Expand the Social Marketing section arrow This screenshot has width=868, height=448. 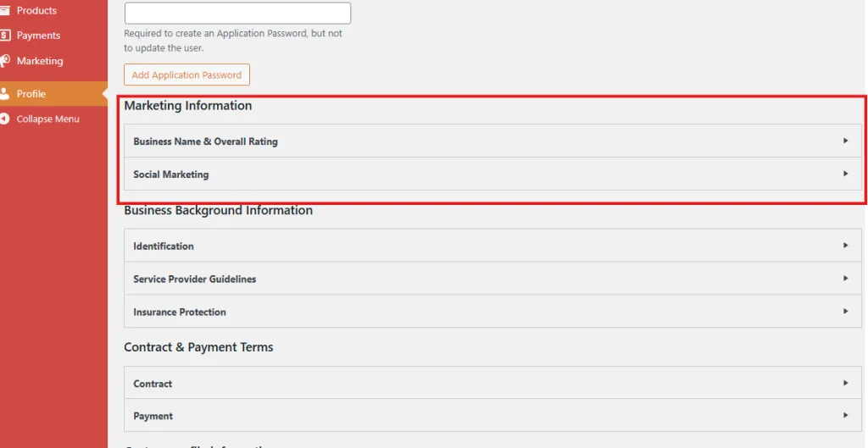[845, 174]
